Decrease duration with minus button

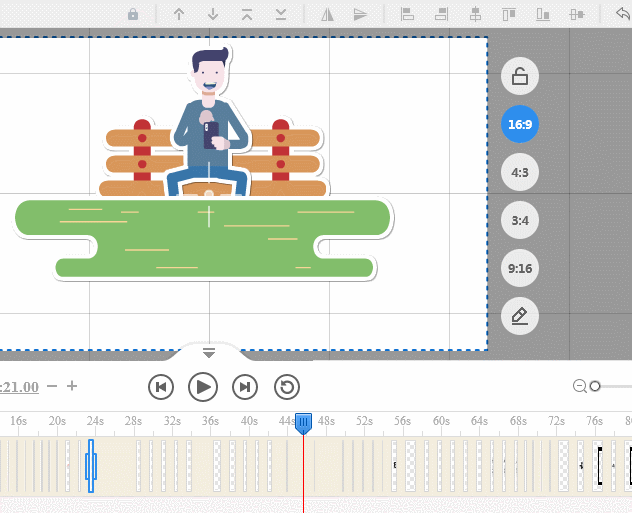point(52,386)
